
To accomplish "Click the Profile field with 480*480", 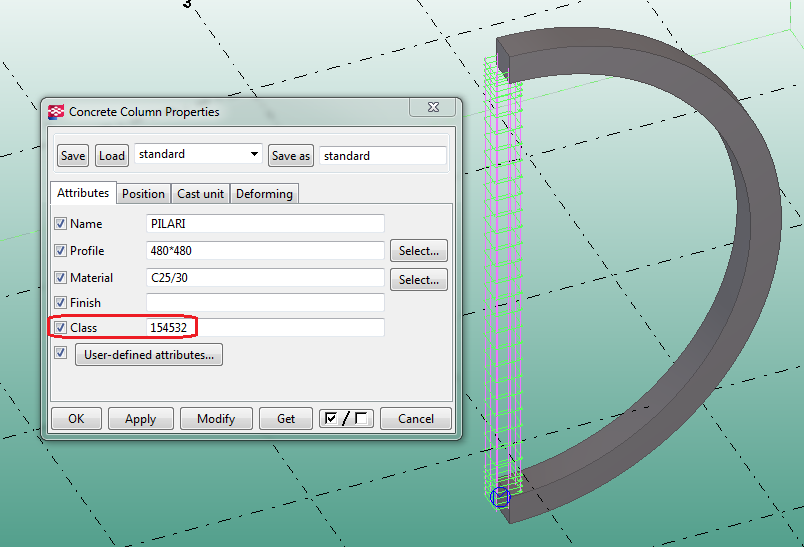I will tap(265, 251).
